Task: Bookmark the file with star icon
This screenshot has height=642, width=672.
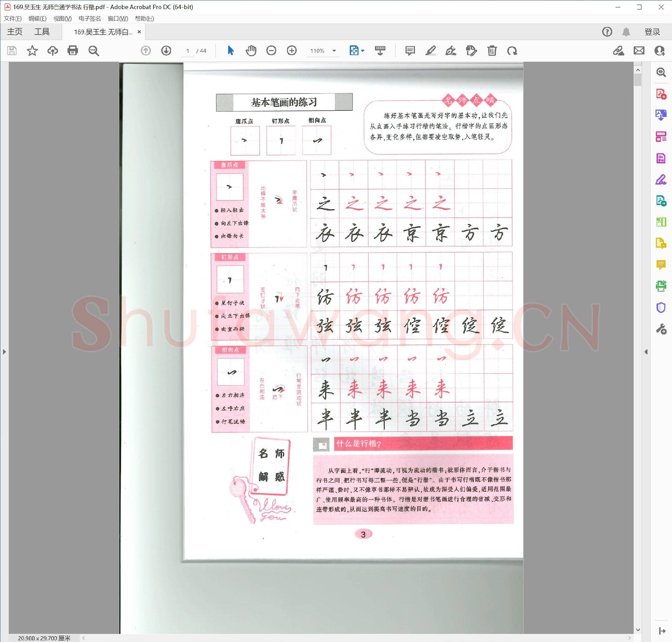Action: [32, 51]
